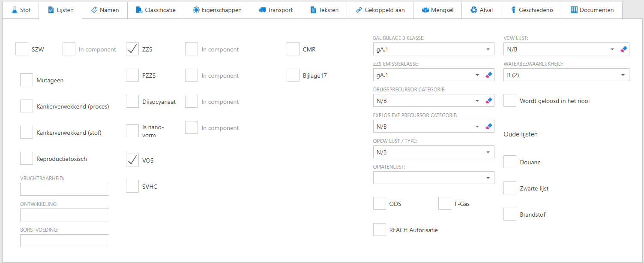Open the Opiatenlijst dropdown

(x=488, y=178)
